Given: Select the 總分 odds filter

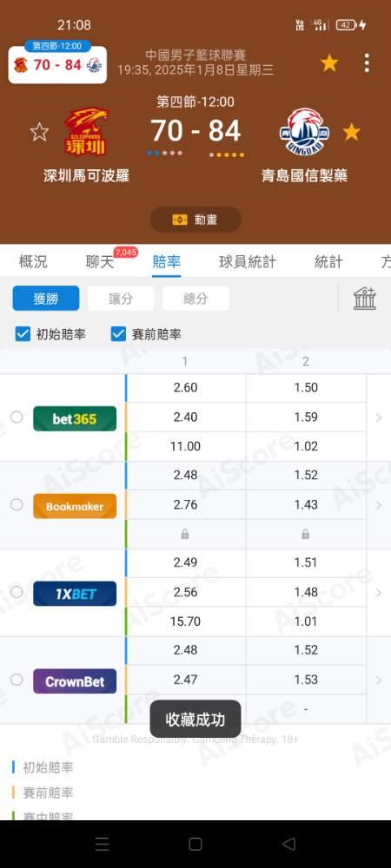Looking at the screenshot, I should tap(195, 299).
